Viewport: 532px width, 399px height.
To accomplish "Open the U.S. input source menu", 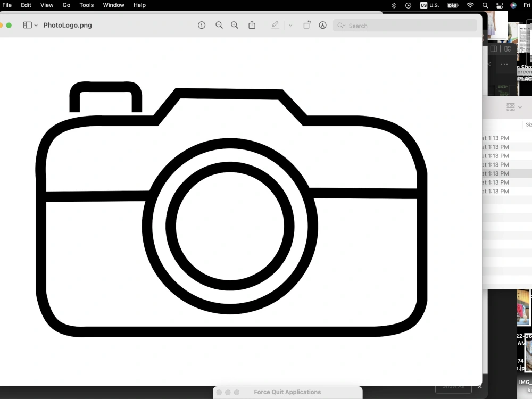I will pyautogui.click(x=429, y=5).
